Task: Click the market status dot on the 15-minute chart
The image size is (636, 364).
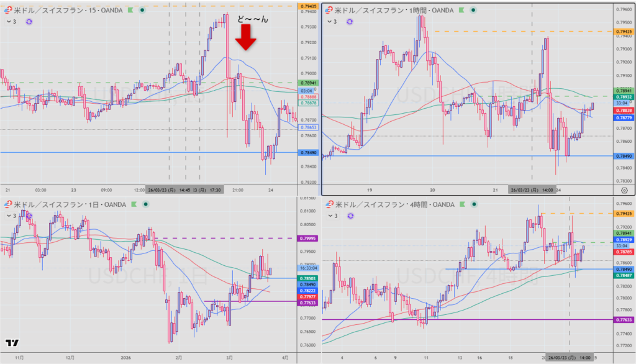Action: coord(143,11)
